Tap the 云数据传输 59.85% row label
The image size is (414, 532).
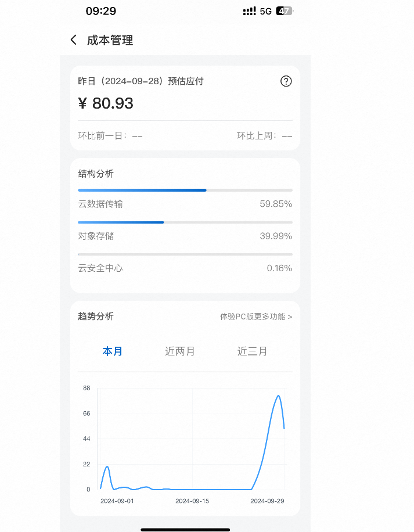(100, 204)
